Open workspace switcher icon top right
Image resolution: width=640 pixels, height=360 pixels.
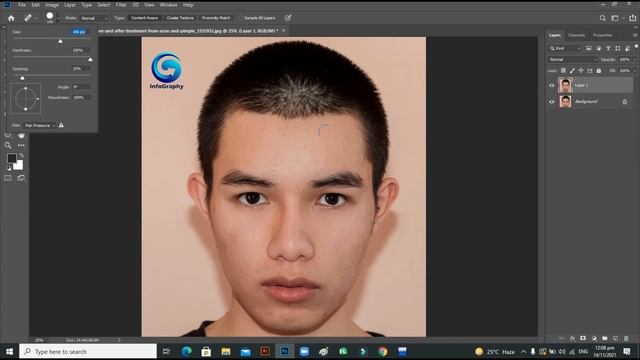(615, 18)
